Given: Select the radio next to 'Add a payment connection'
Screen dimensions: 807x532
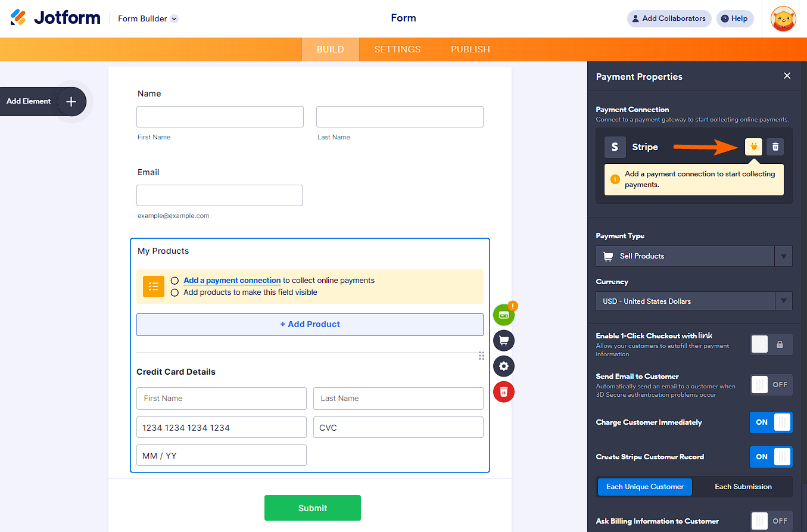Looking at the screenshot, I should 175,281.
